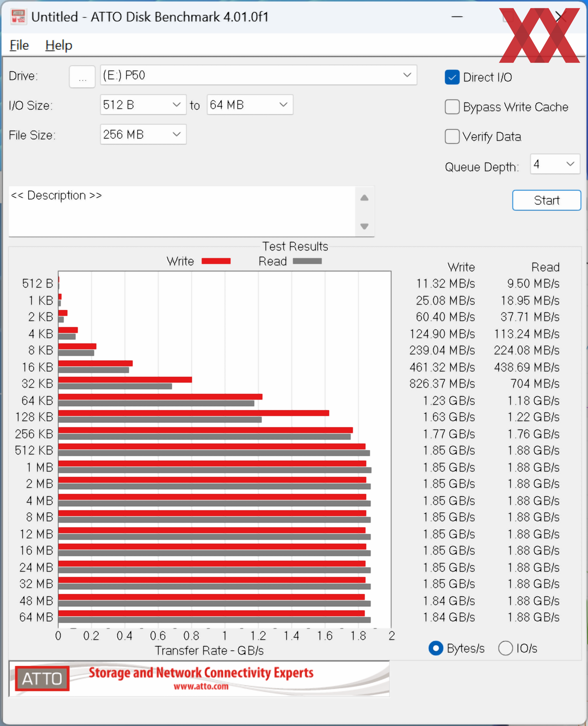Open the Queue Depth dropdown

[x=555, y=164]
